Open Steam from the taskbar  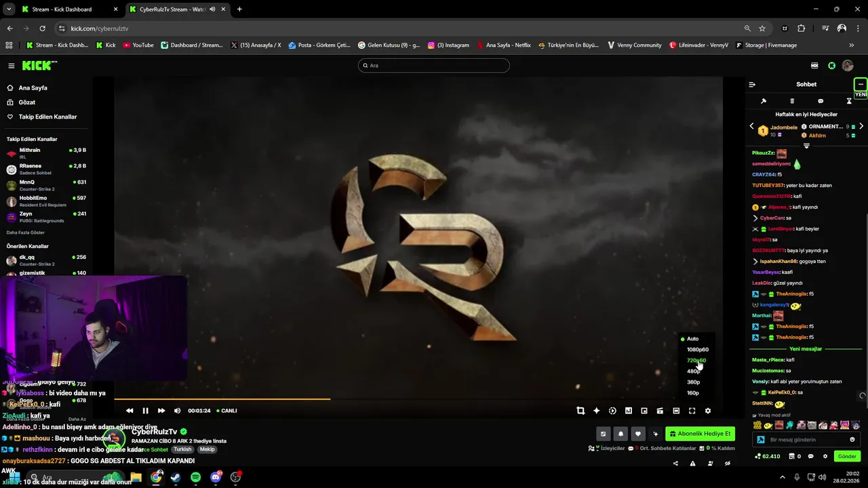176,477
